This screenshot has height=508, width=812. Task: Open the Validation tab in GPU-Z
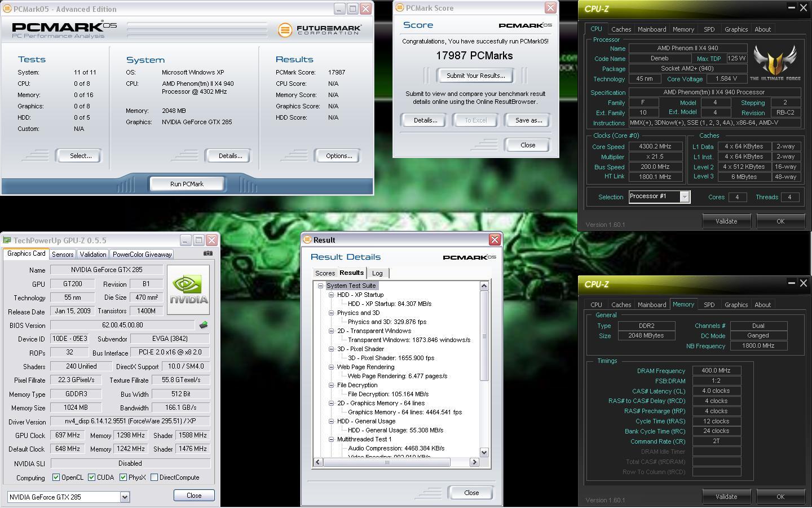tap(92, 255)
